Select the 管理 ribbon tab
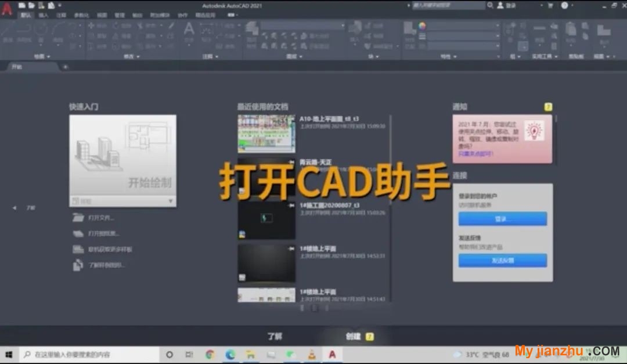 click(x=120, y=15)
